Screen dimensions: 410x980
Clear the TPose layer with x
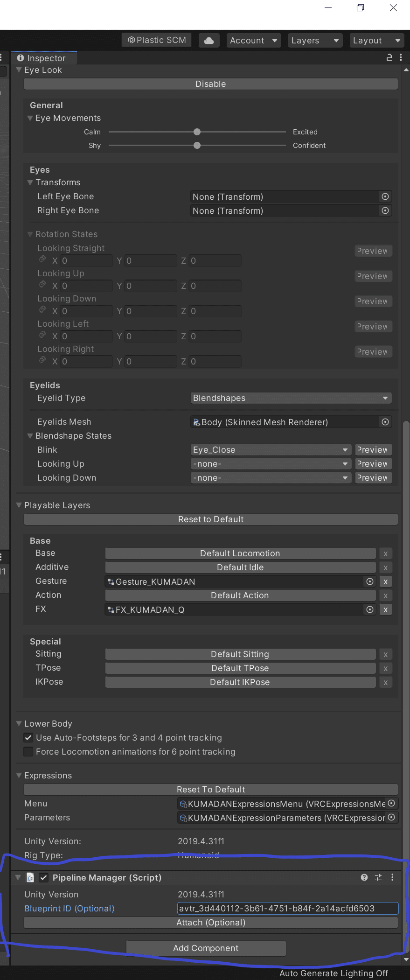(386, 668)
